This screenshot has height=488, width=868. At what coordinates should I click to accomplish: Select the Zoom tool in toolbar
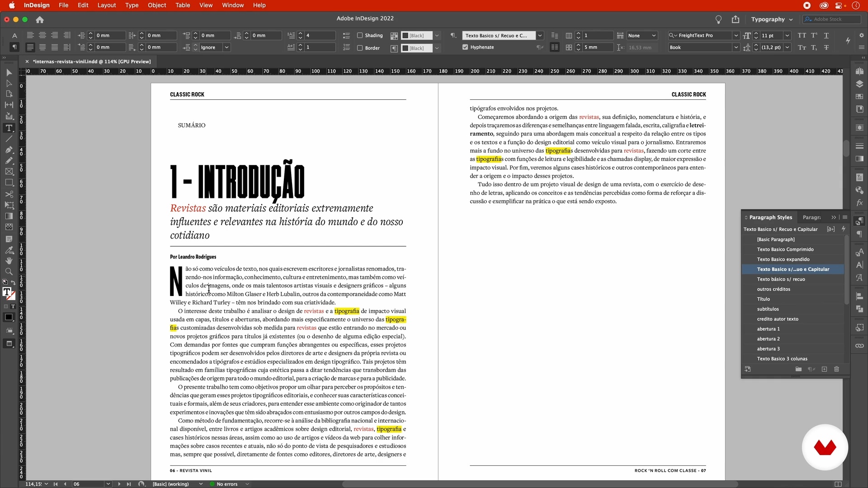pos(9,272)
